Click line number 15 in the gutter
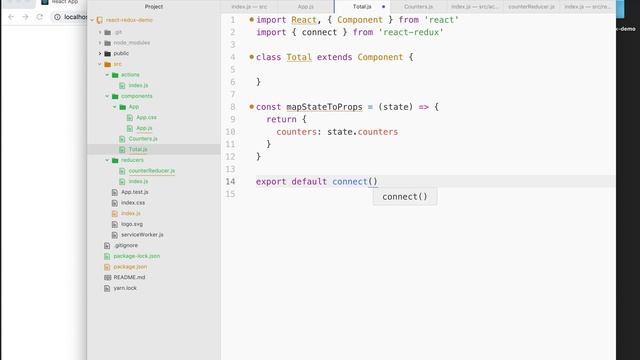Screen dimensions: 640x360 (230, 194)
